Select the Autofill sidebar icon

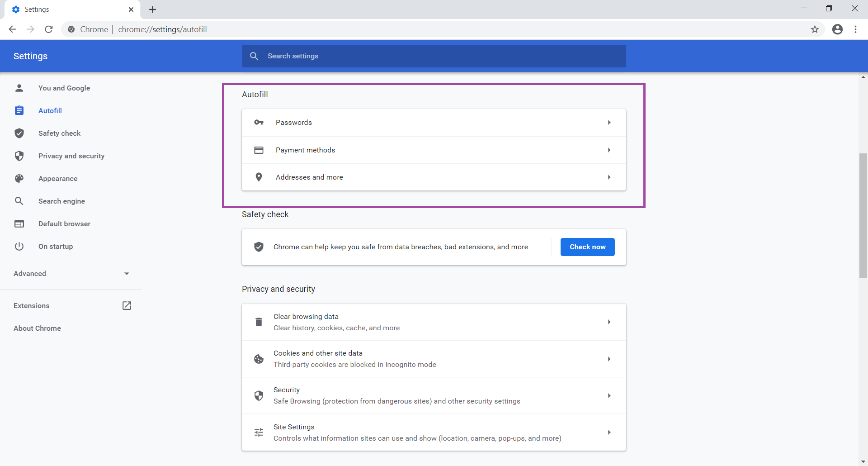click(19, 110)
